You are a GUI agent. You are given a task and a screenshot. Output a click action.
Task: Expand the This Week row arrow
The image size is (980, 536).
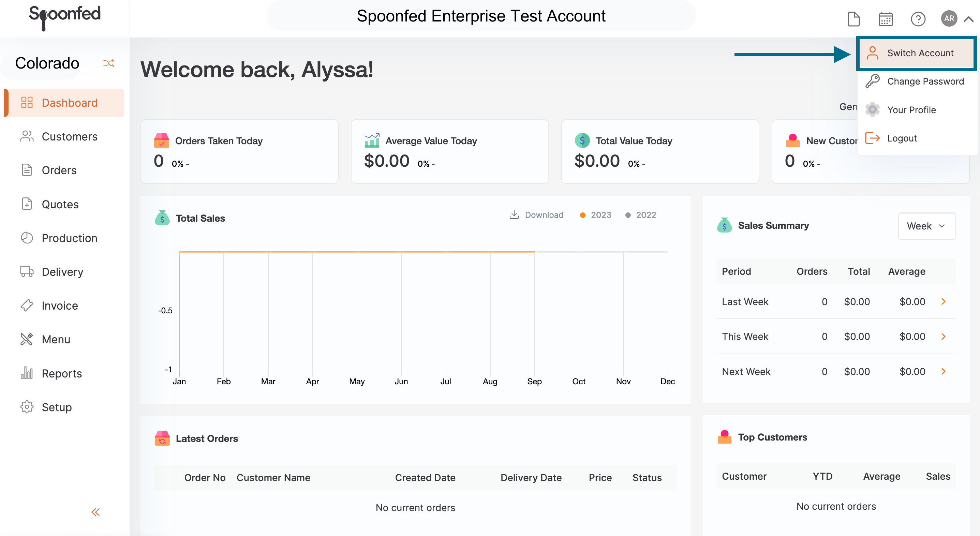click(944, 336)
